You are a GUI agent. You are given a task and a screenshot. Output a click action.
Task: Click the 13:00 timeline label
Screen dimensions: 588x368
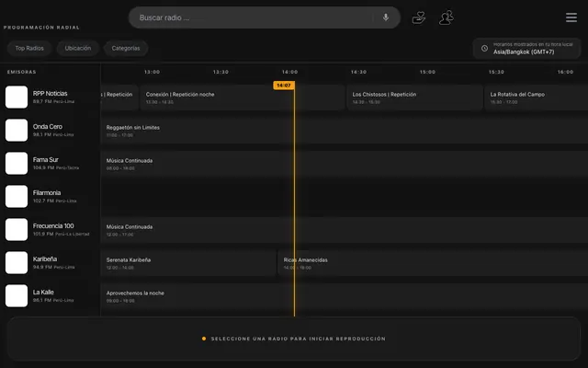(x=152, y=72)
